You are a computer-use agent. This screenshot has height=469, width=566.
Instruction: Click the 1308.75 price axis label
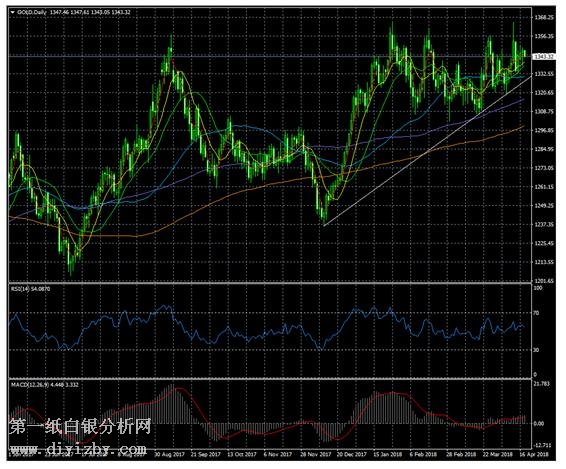tap(544, 112)
